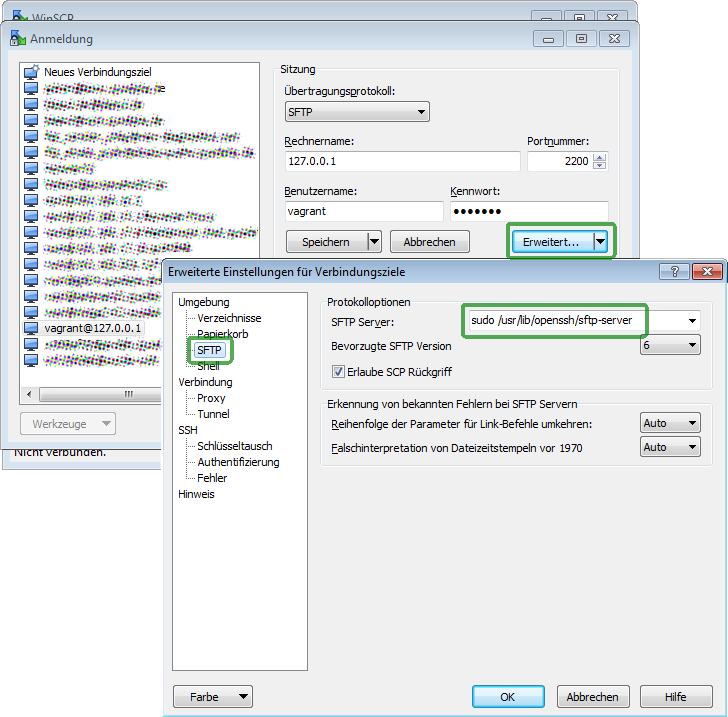The height and width of the screenshot is (717, 728).
Task: Select Shell in settings tree
Action: click(x=208, y=366)
